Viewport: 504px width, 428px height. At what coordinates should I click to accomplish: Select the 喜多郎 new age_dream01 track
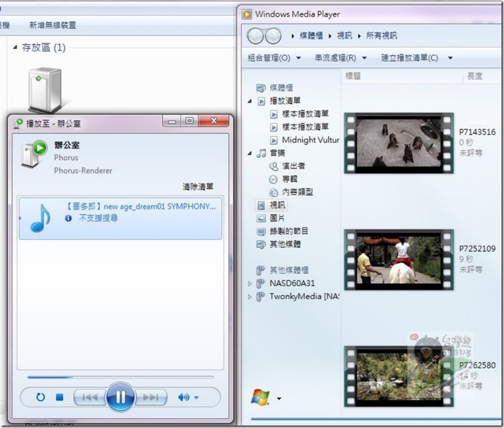pyautogui.click(x=120, y=218)
